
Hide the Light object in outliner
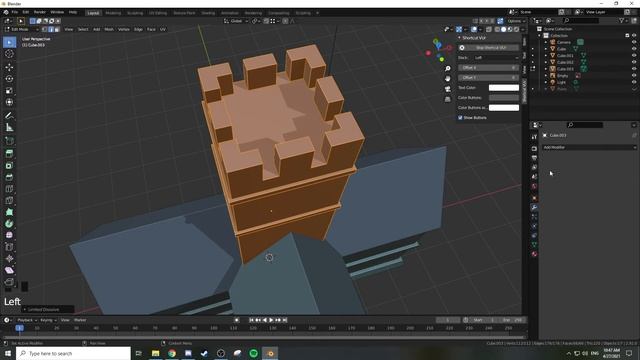tap(634, 82)
